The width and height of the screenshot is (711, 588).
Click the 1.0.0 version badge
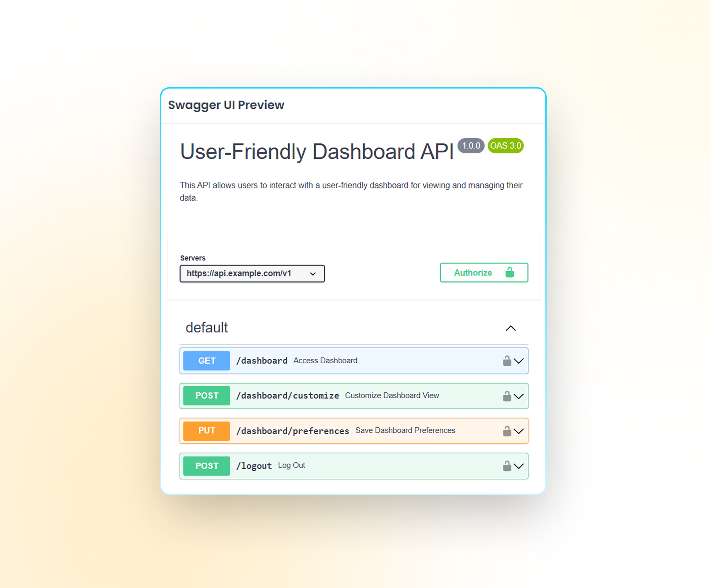tap(471, 146)
